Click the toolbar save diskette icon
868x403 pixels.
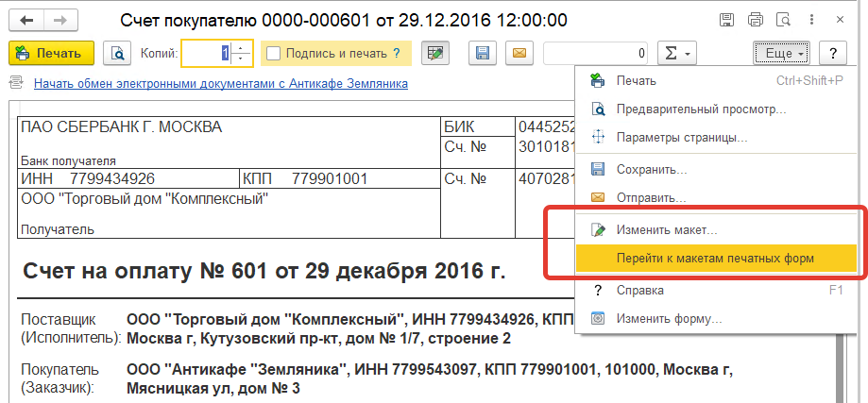pyautogui.click(x=483, y=54)
